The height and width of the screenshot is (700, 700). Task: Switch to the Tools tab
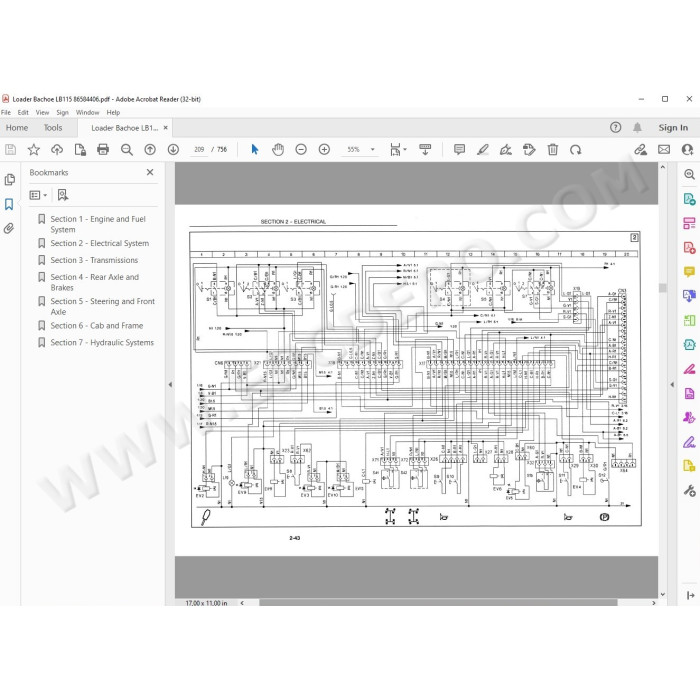(x=53, y=128)
